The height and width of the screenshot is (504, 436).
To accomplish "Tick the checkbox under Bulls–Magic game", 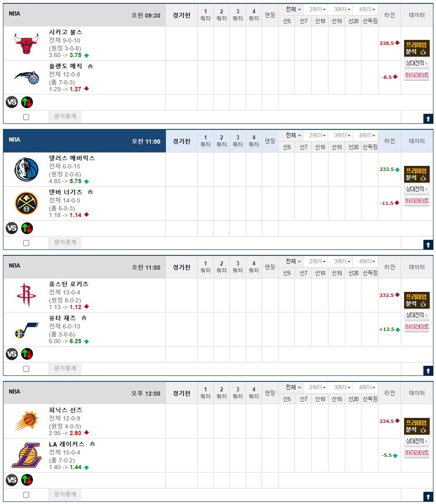I will coord(26,117).
